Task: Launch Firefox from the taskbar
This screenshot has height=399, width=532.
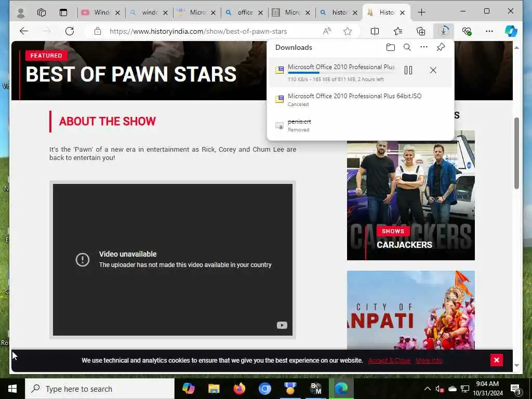Action: click(239, 389)
